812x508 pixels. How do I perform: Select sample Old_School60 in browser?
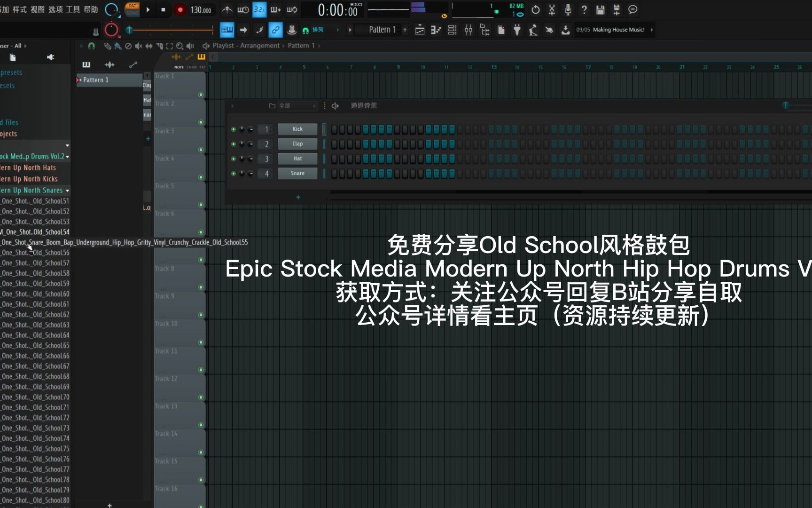[35, 294]
